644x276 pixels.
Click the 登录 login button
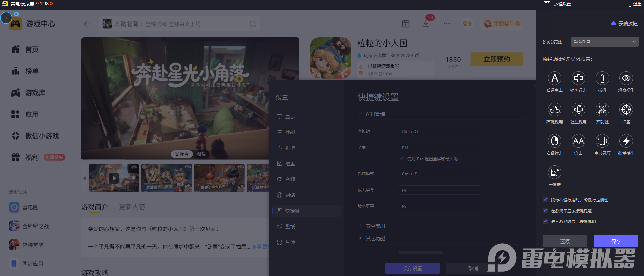point(467,24)
